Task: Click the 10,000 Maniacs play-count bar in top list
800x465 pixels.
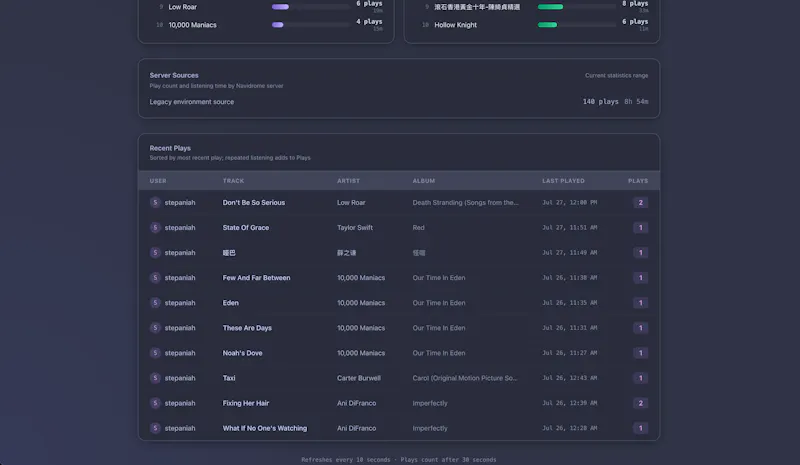Action: pos(310,25)
